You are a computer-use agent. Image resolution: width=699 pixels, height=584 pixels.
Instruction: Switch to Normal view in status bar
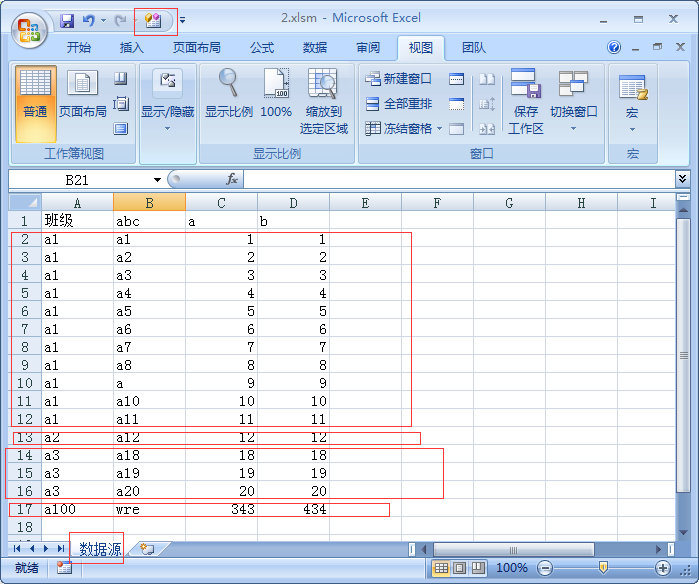tap(441, 568)
